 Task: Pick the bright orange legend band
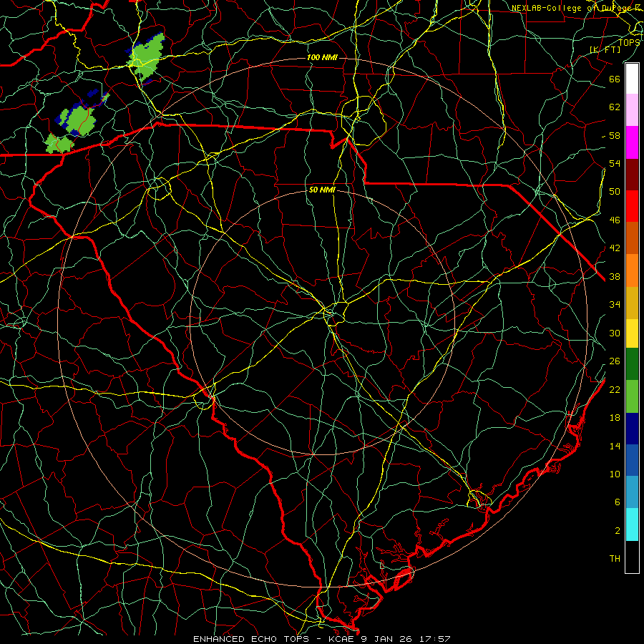pos(632,270)
